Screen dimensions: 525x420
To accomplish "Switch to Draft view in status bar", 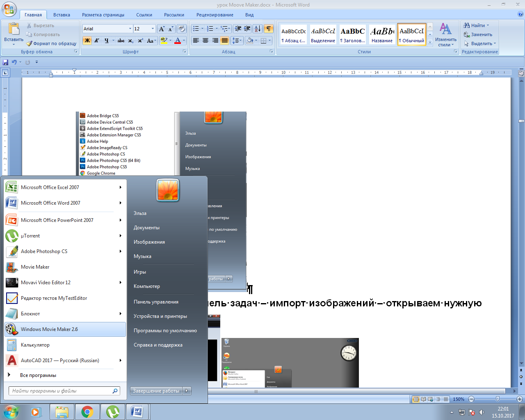I will click(x=445, y=399).
